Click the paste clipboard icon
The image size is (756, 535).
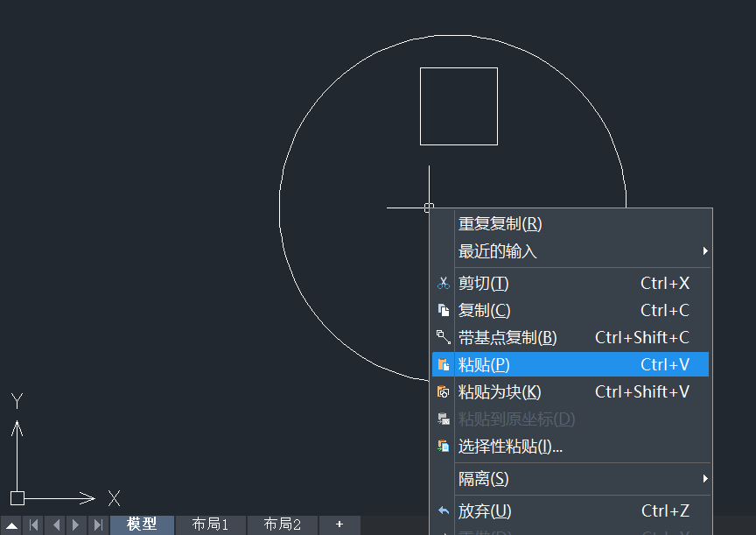(x=443, y=364)
